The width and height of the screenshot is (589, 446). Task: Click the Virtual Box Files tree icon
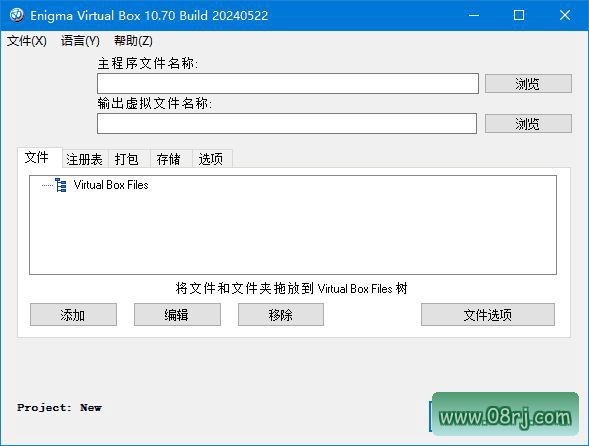(60, 185)
